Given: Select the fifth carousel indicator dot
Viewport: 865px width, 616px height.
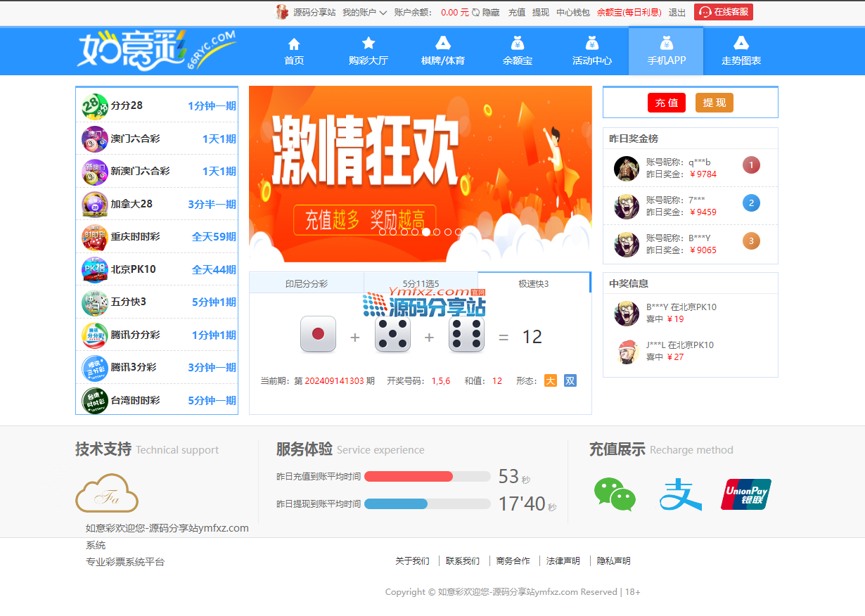Looking at the screenshot, I should point(425,232).
